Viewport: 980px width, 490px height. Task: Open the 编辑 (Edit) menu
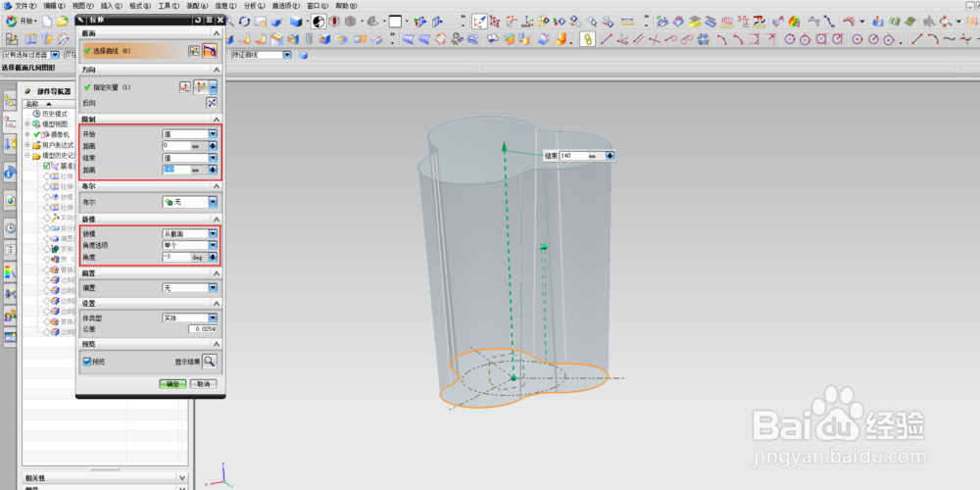54,6
